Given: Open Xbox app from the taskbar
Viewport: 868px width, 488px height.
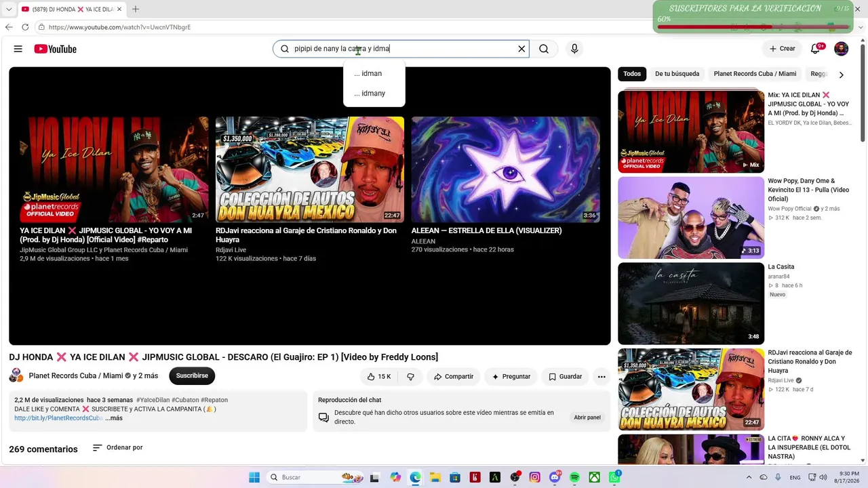Looking at the screenshot, I should [594, 477].
